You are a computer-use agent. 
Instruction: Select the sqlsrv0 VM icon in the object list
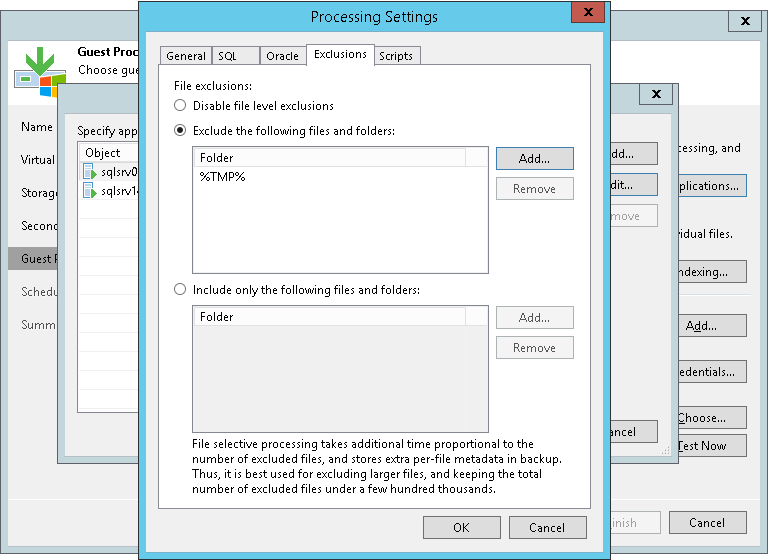point(90,171)
